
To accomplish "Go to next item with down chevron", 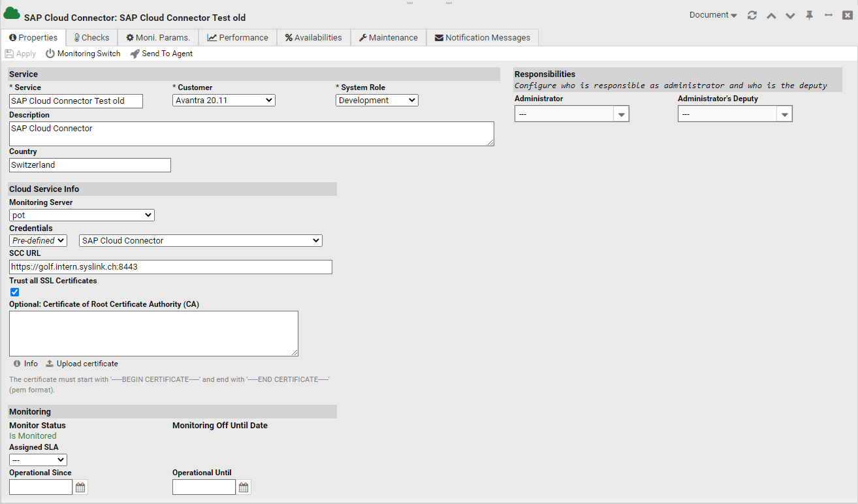I will (790, 16).
